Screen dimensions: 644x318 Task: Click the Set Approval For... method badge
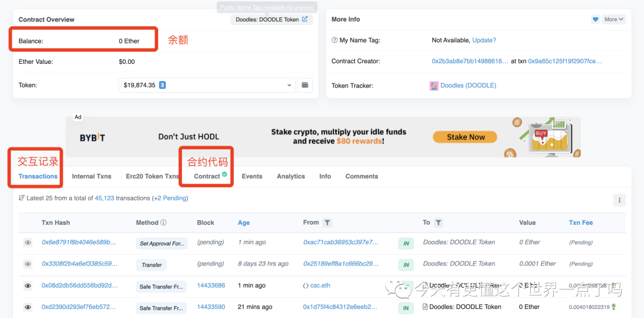(x=162, y=243)
